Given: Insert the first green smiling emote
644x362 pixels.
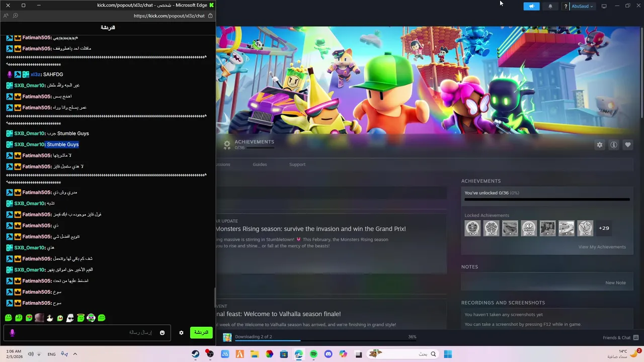Looking at the screenshot, I should coord(9,318).
